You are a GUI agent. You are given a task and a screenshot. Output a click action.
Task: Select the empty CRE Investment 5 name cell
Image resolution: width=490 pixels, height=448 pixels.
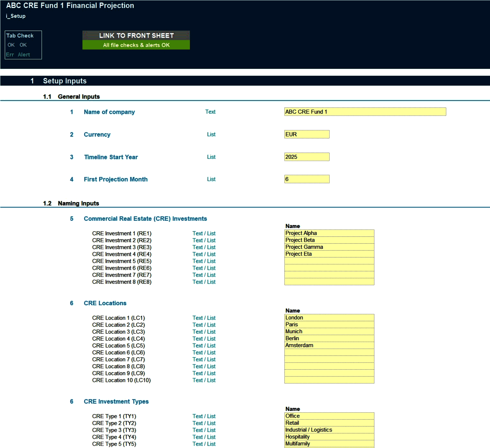click(x=329, y=261)
